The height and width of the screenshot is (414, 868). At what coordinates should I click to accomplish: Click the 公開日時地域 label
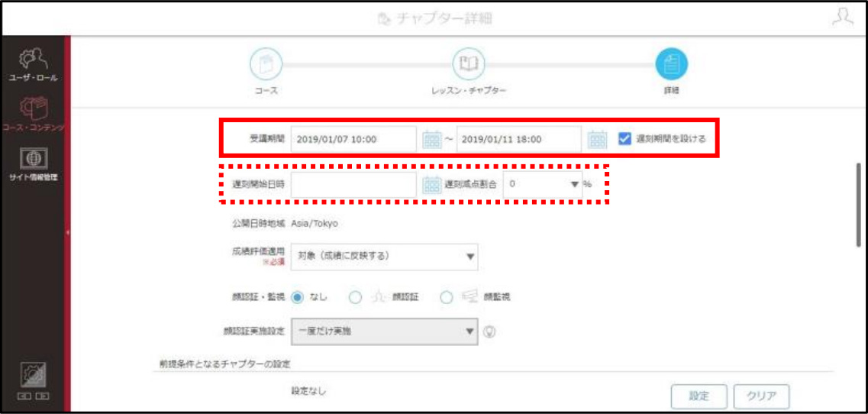pyautogui.click(x=259, y=223)
